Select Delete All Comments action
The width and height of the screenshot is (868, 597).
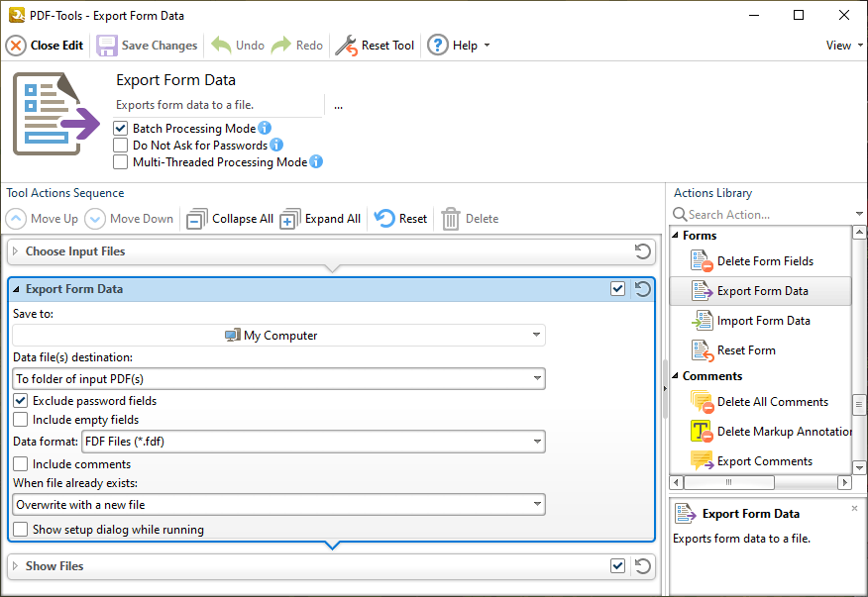tap(760, 402)
